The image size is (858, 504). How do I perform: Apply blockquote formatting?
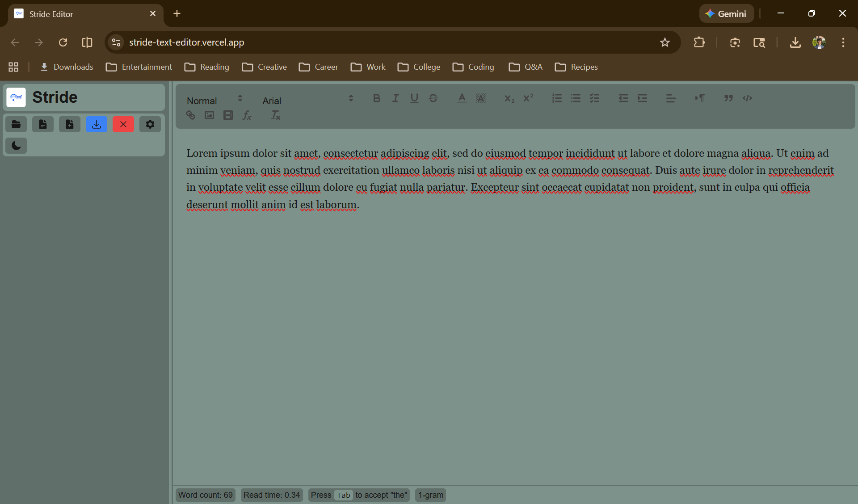point(728,98)
